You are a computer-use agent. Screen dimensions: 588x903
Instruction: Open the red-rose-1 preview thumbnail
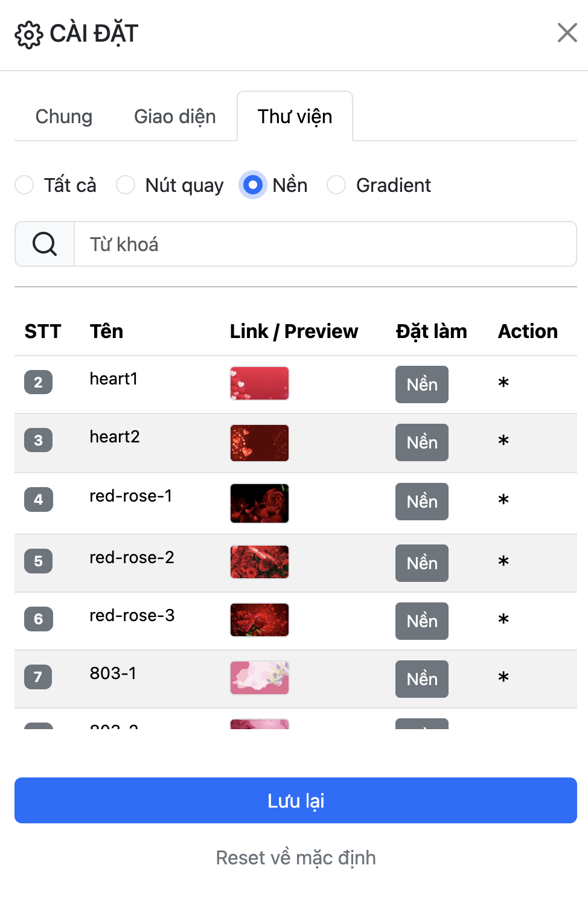pos(260,503)
